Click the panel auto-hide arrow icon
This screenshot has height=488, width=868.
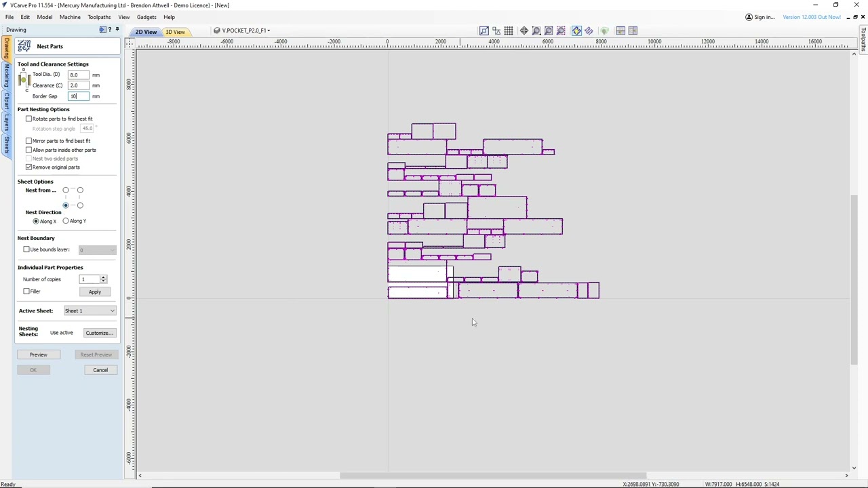point(102,30)
